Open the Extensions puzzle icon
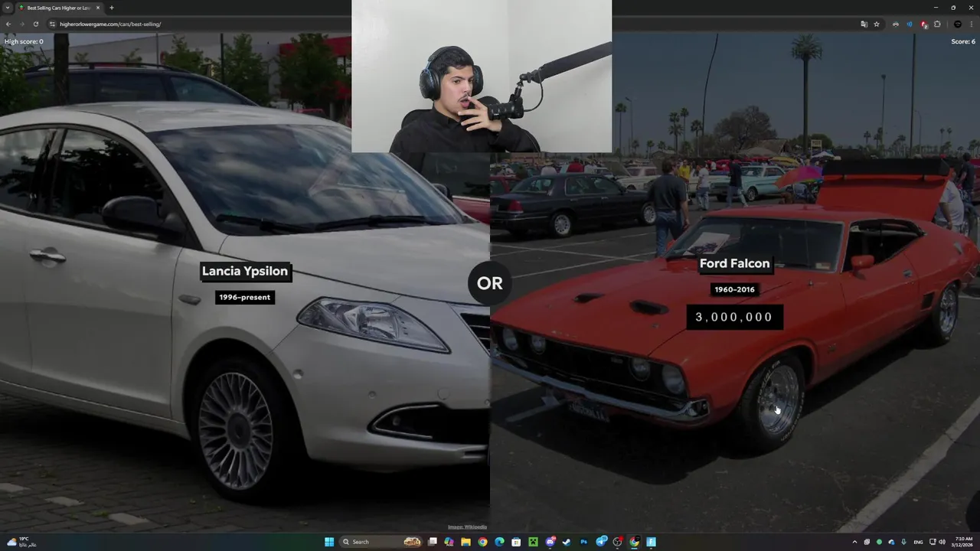This screenshot has width=980, height=551. 937,24
